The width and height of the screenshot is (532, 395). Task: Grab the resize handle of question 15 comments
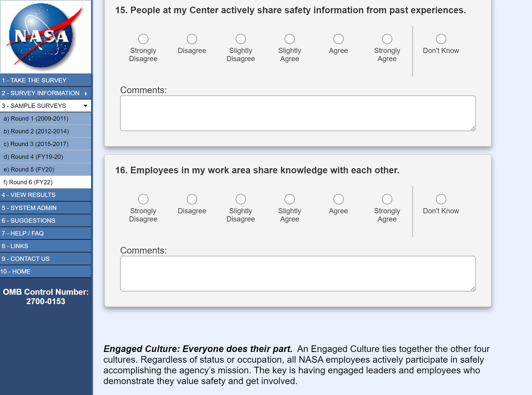(x=473, y=129)
